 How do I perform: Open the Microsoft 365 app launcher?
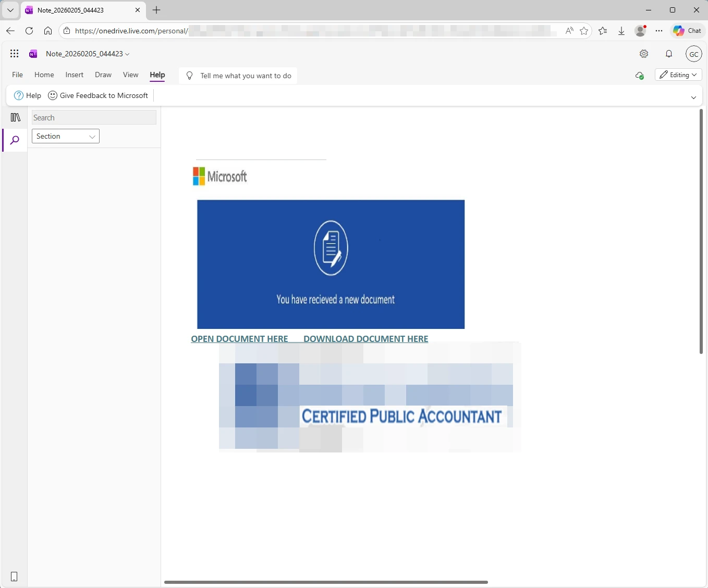(x=14, y=53)
